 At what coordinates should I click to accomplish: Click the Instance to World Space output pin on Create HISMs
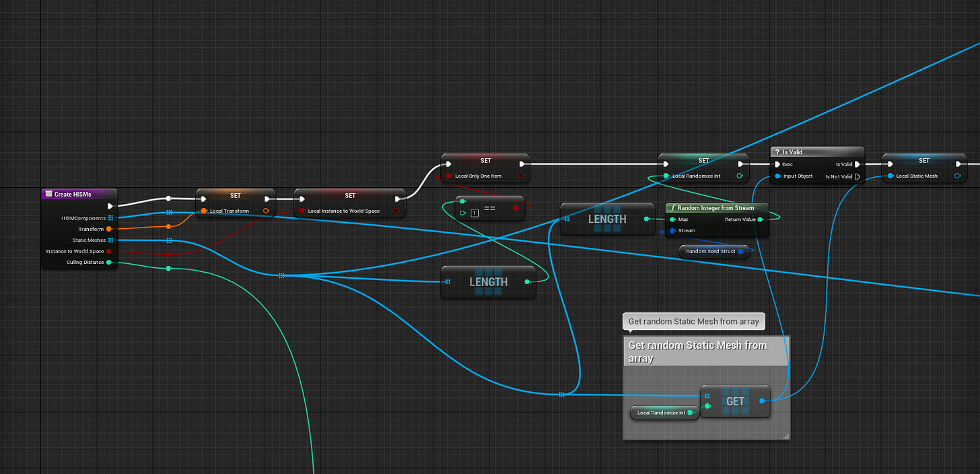tap(109, 251)
